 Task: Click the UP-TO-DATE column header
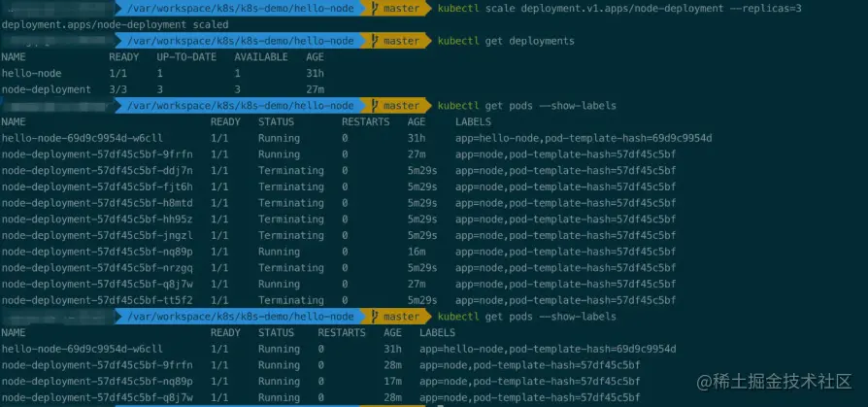click(x=186, y=57)
